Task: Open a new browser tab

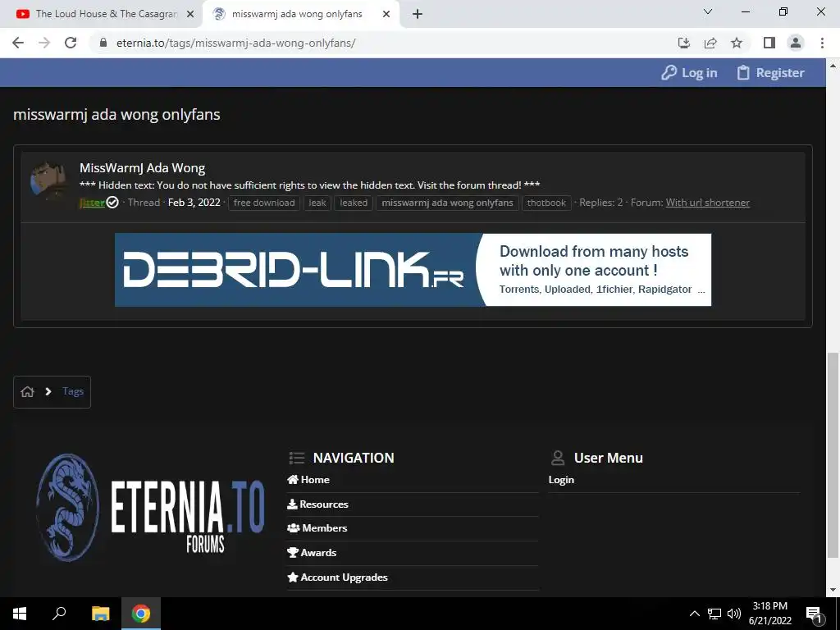Action: (x=418, y=14)
